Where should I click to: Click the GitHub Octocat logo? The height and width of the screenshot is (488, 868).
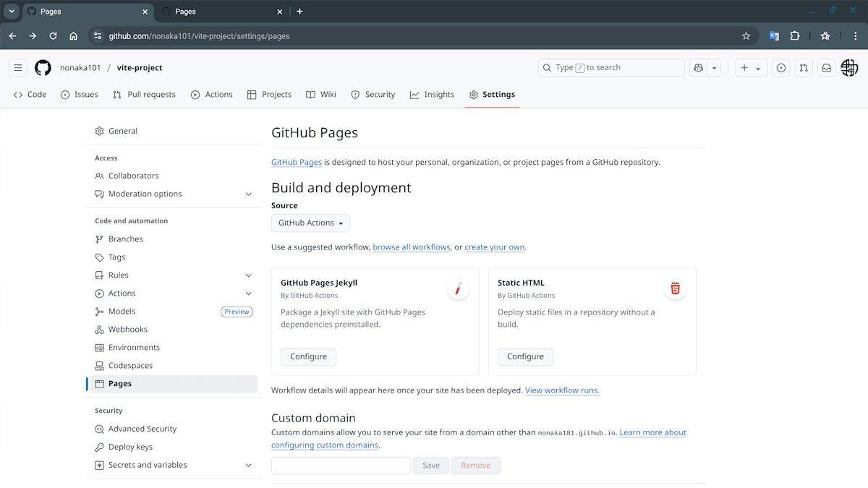43,68
